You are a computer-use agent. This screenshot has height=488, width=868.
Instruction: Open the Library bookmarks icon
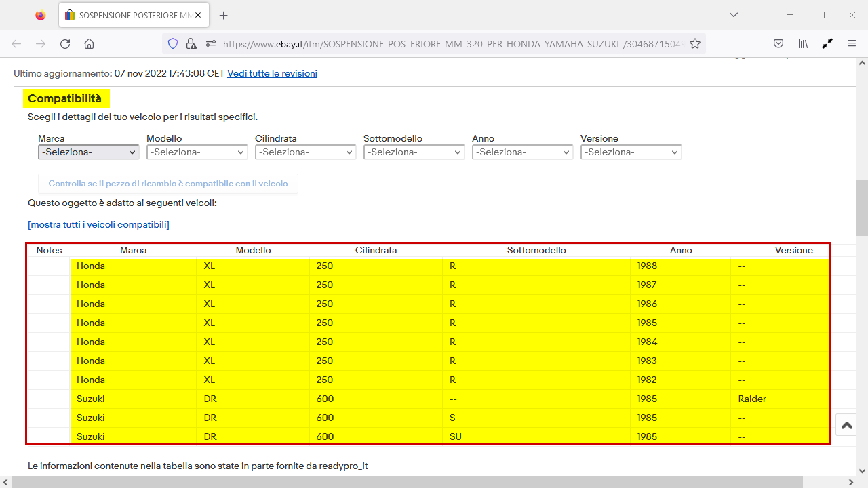tap(803, 43)
